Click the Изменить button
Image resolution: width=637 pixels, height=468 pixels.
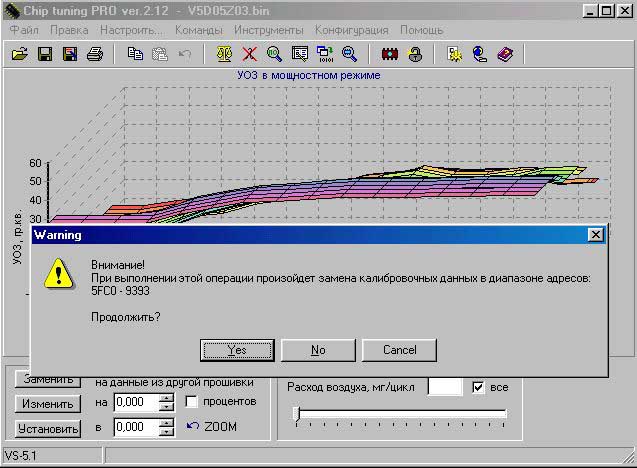point(48,404)
